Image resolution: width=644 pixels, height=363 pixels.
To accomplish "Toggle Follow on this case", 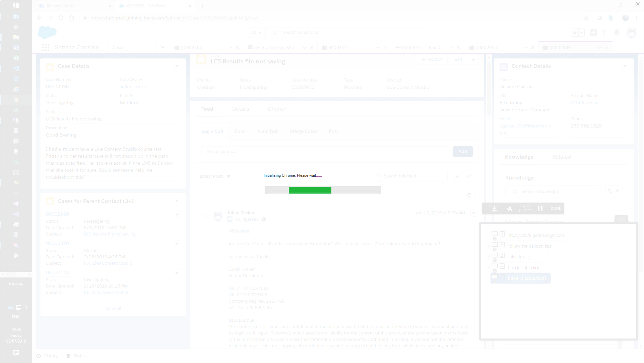I will [x=432, y=59].
